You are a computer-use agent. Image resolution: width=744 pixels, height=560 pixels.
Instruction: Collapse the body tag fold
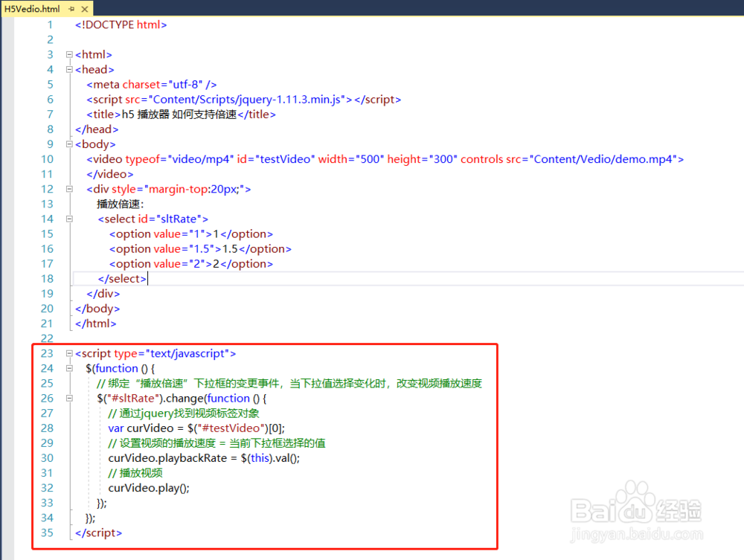click(69, 144)
